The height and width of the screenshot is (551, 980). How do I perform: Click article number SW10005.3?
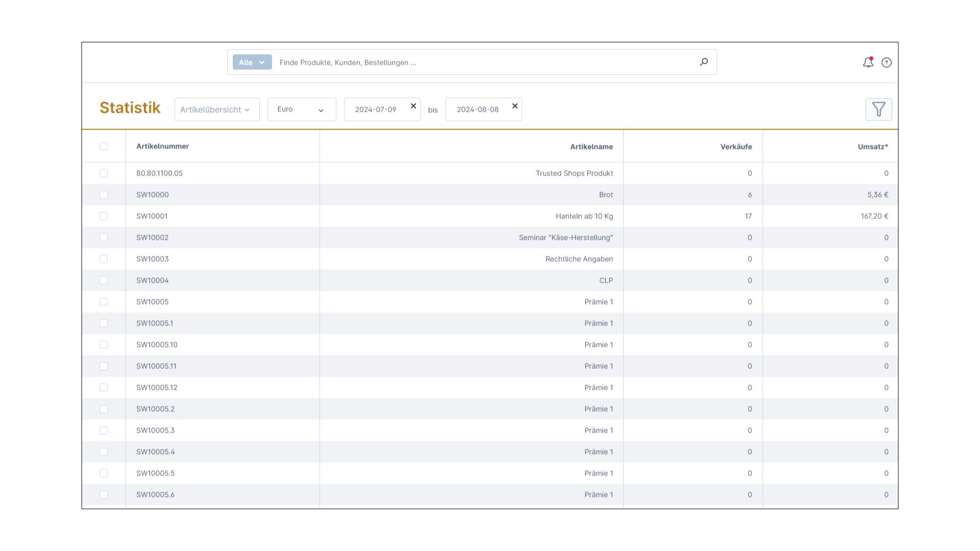pyautogui.click(x=155, y=431)
